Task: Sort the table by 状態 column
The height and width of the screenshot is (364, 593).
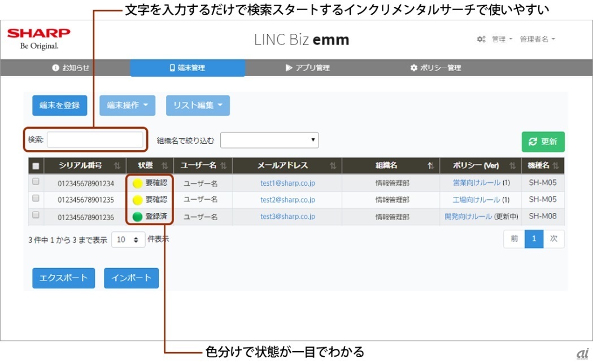Action: (x=150, y=165)
